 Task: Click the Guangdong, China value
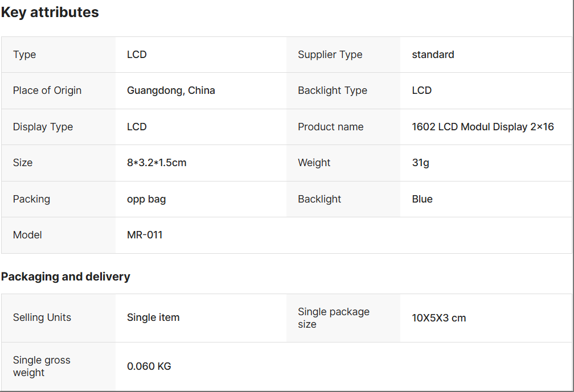pos(171,90)
